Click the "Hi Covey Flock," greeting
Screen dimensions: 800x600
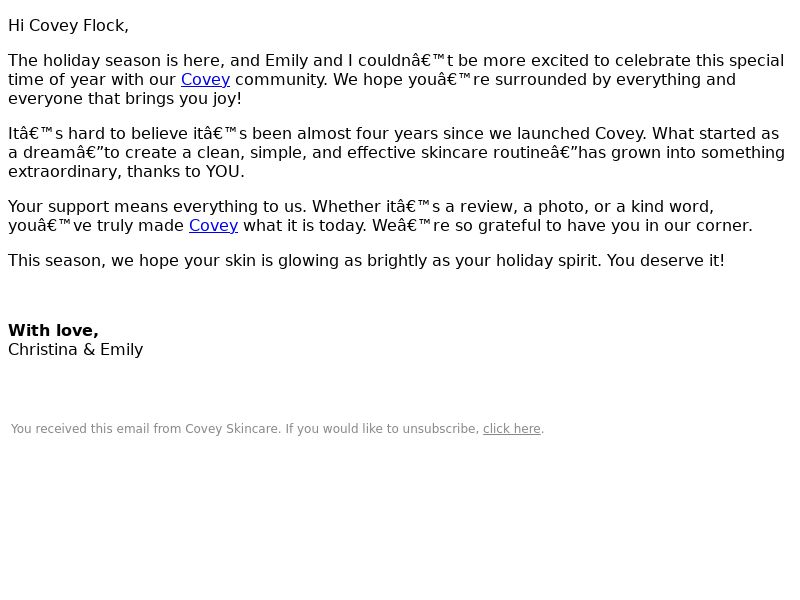click(68, 25)
